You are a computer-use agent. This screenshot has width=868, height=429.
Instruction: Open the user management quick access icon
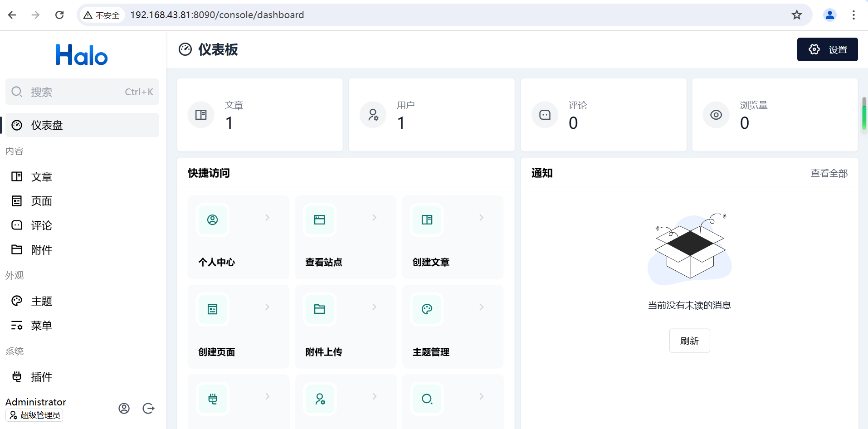click(320, 399)
